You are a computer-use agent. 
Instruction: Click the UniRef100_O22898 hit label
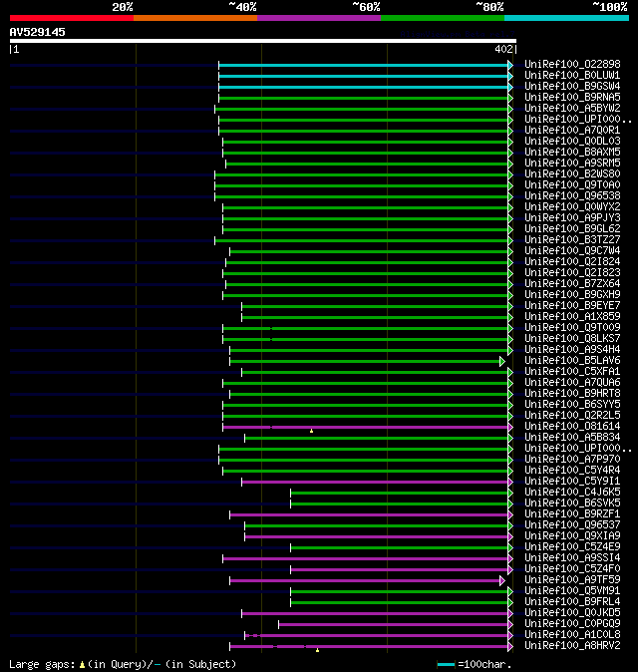coord(572,64)
